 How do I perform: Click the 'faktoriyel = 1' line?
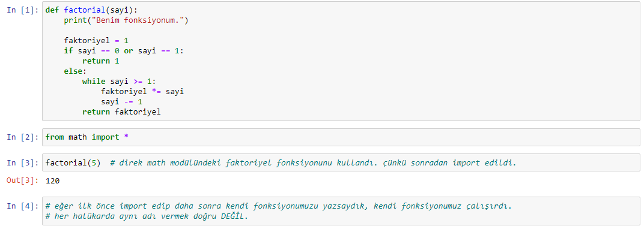[96, 41]
